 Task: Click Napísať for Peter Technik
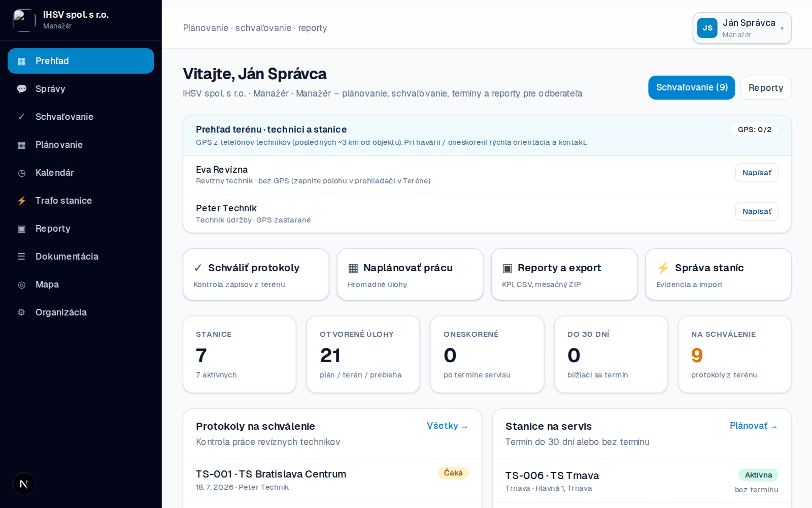point(757,211)
